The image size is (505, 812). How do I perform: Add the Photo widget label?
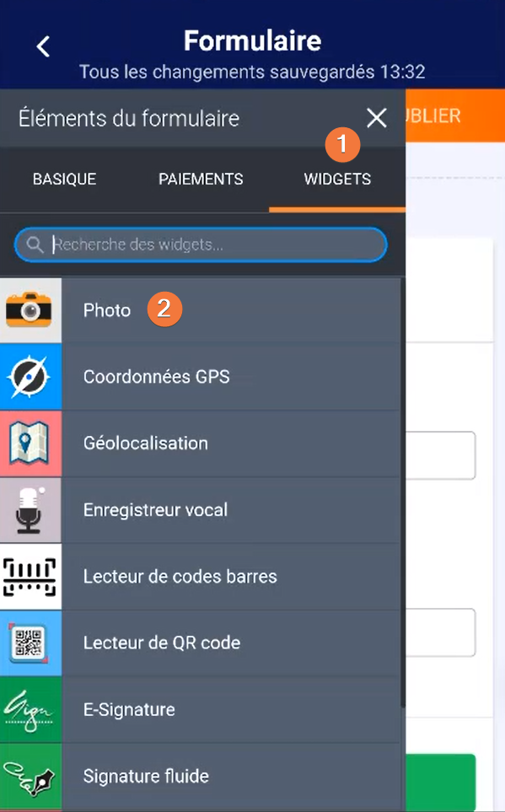click(x=107, y=310)
